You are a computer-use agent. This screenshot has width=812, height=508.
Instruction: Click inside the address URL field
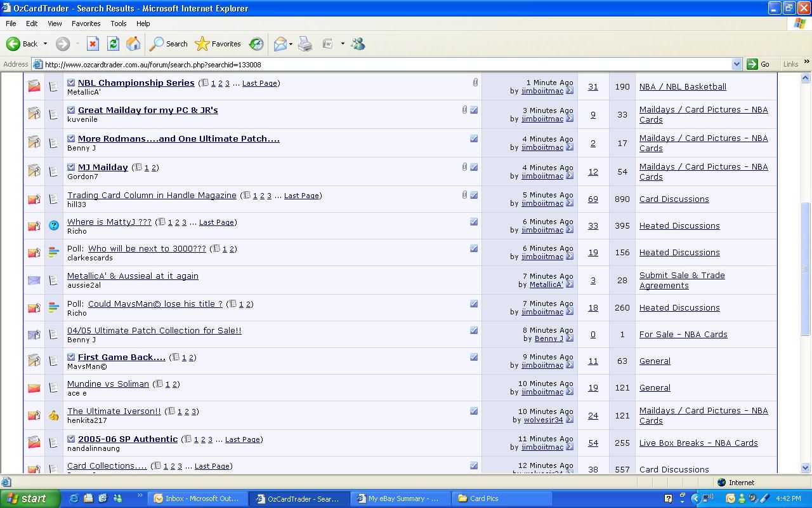pyautogui.click(x=387, y=64)
